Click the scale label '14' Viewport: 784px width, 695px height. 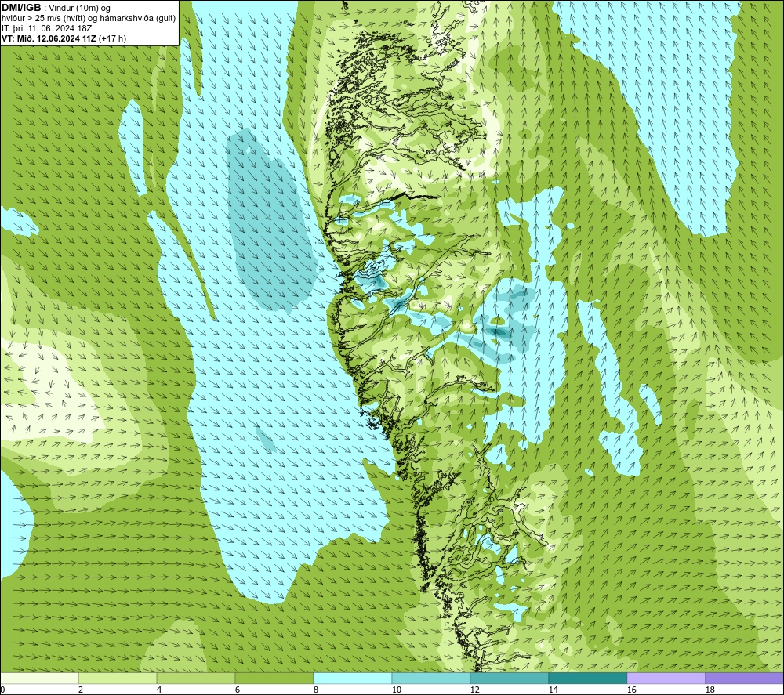pos(553,690)
